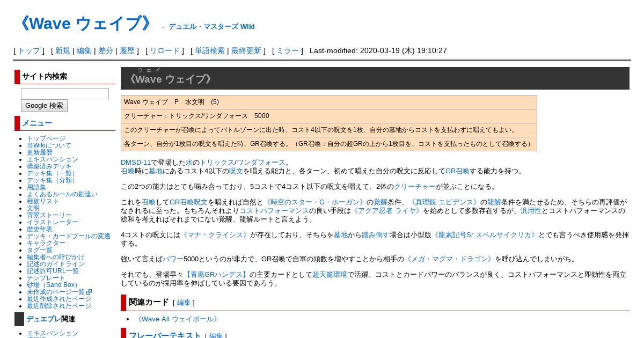Open the メニュー sidebar heading link
This screenshot has width=644, height=338.
pos(37,123)
